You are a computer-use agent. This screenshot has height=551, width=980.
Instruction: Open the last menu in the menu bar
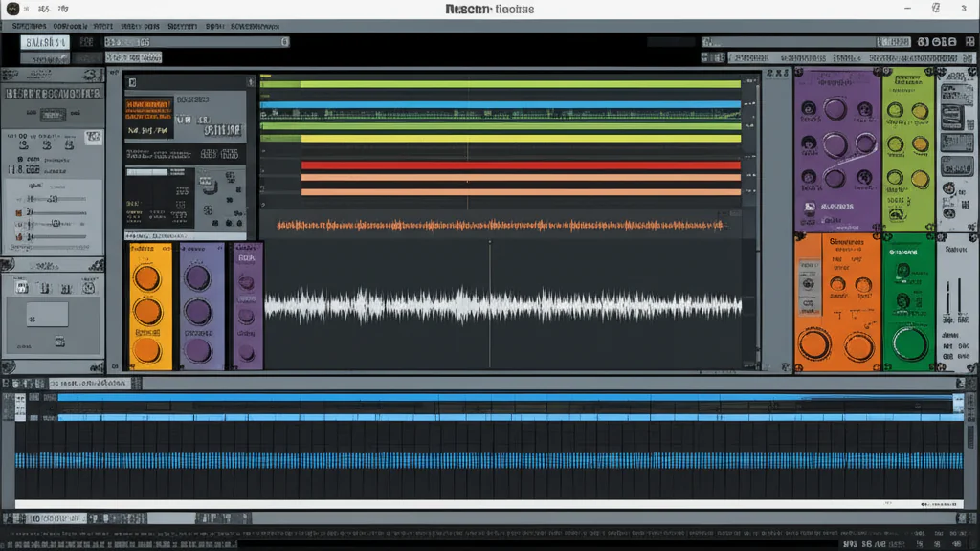(x=255, y=26)
